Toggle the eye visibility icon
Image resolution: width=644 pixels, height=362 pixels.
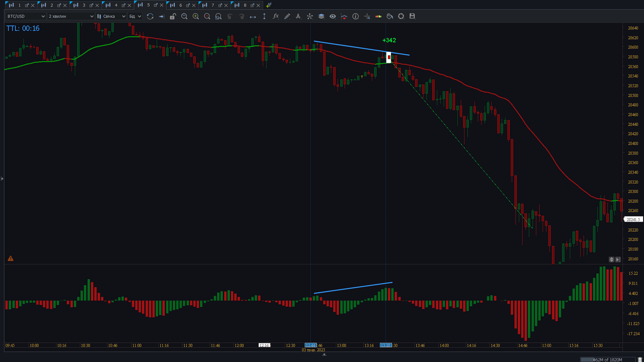coord(332,16)
